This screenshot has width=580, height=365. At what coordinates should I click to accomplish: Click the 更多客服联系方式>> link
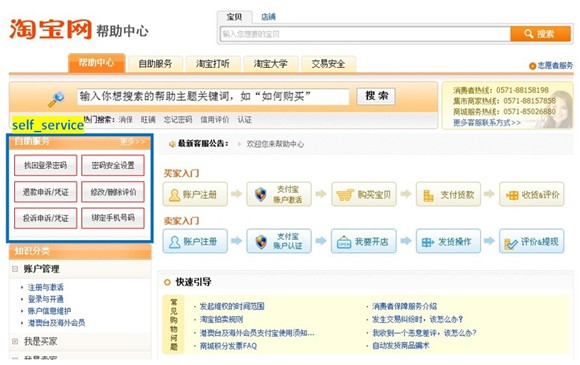coord(487,122)
